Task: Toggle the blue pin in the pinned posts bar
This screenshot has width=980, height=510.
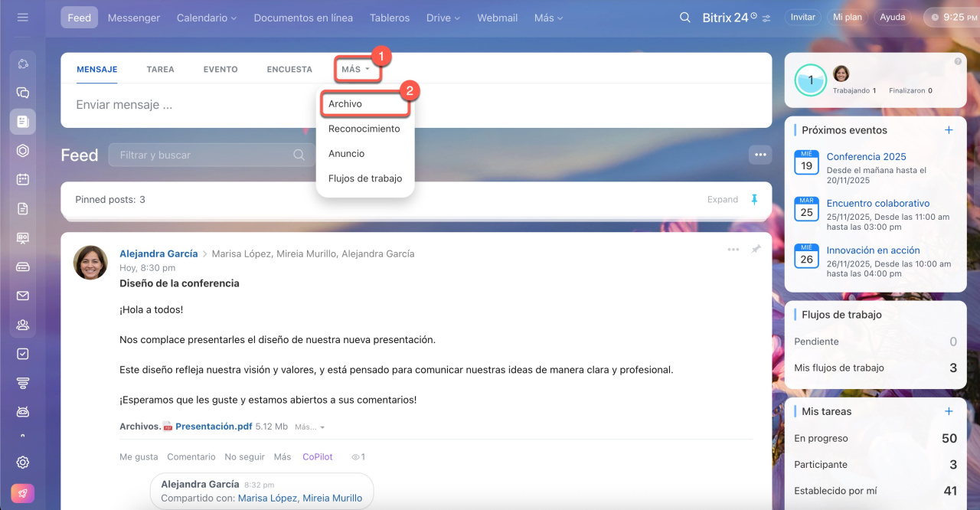Action: (x=754, y=199)
